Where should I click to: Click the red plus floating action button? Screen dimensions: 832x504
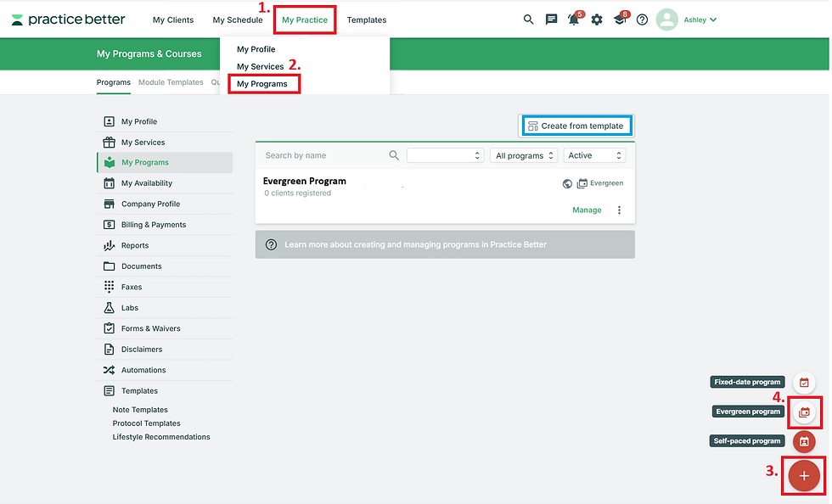click(803, 476)
